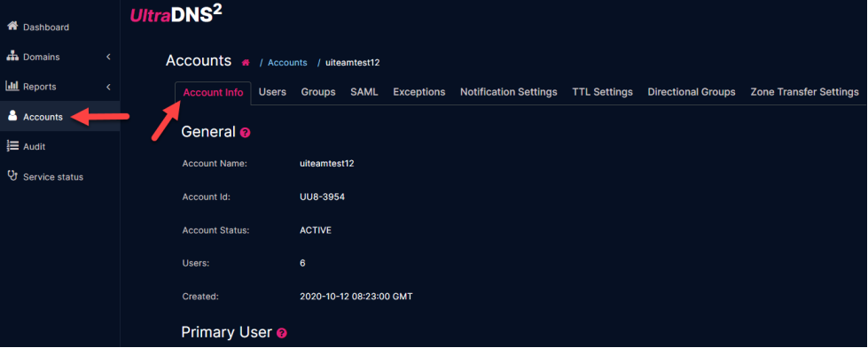Click the pink home breadcrumb icon

246,63
